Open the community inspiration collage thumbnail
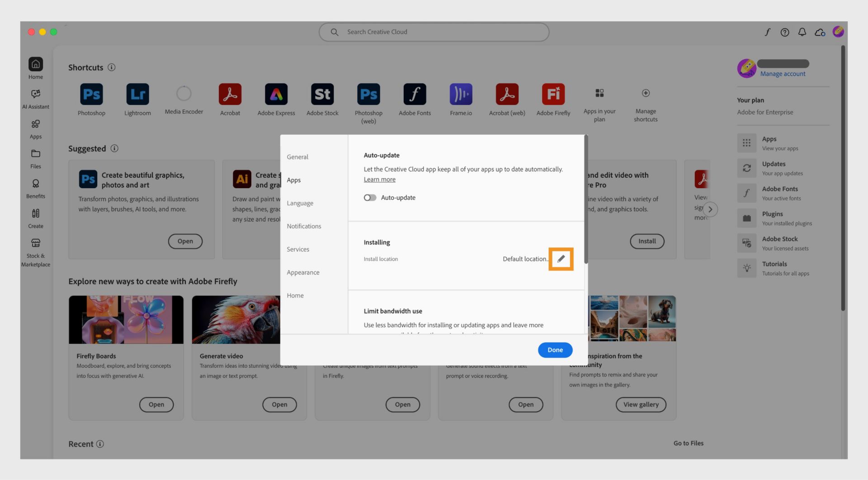 632,318
